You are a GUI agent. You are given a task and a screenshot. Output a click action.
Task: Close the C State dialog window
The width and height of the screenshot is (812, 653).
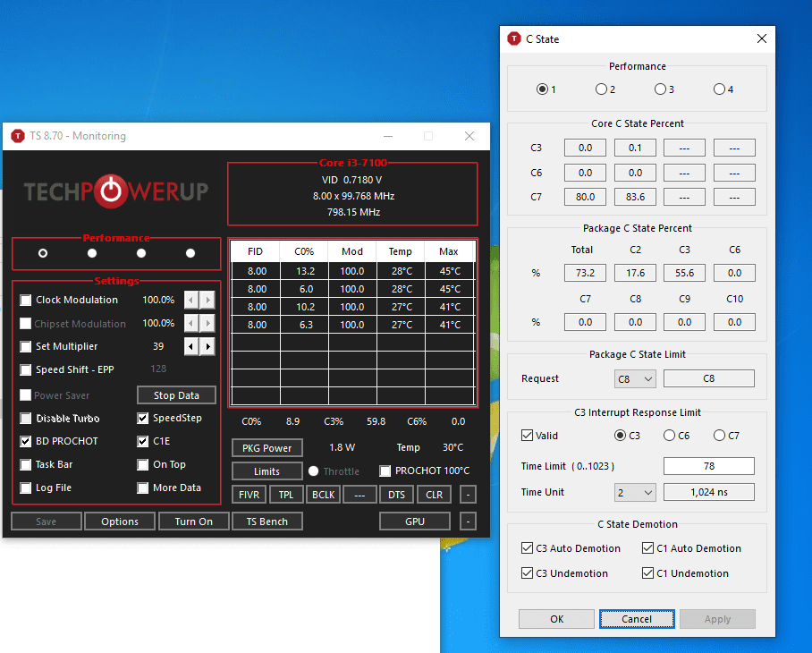pos(761,38)
